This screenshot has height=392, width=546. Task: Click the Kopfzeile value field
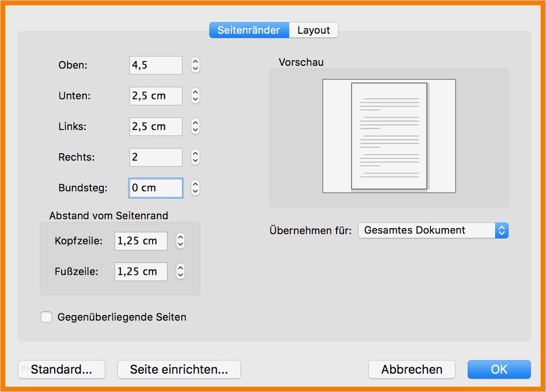(140, 241)
